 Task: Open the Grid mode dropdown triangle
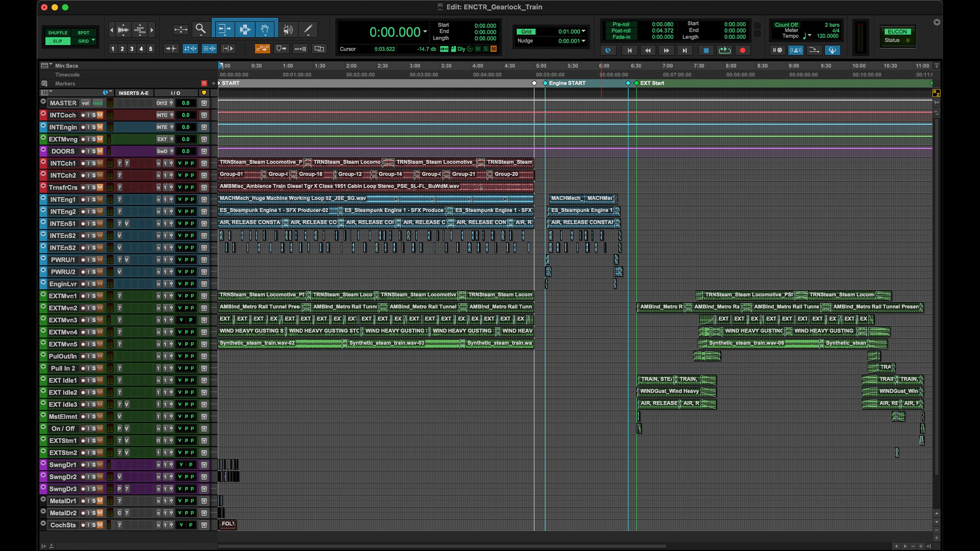coord(93,40)
